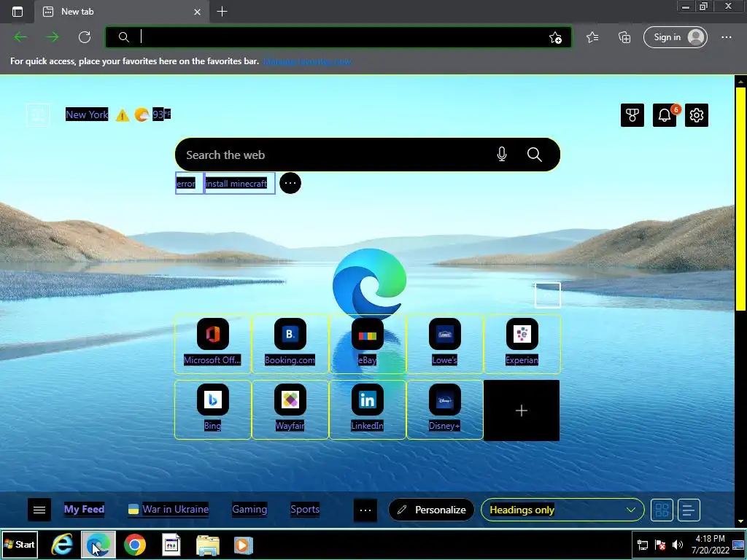Click the vertical scrollbar thumb
The image size is (747, 560).
[x=740, y=198]
